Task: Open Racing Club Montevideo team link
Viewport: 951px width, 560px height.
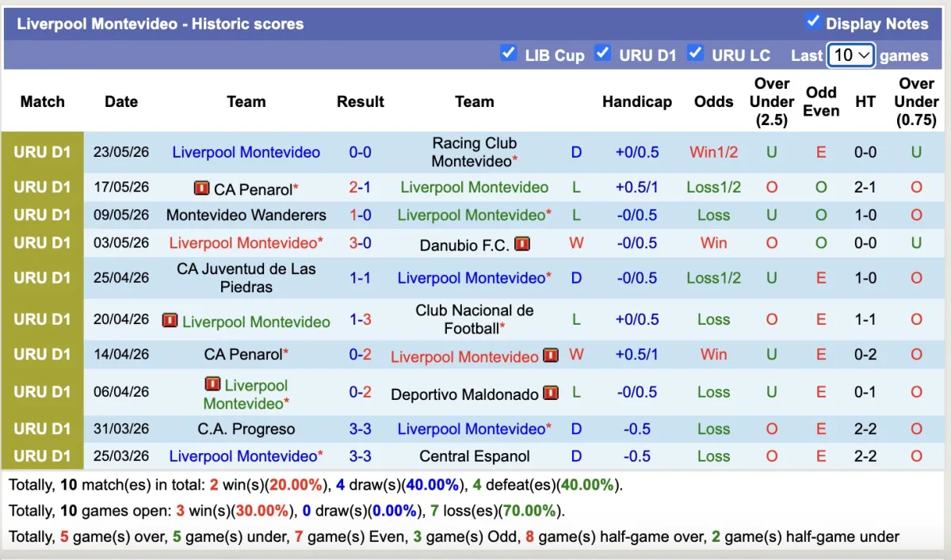Action: (475, 152)
